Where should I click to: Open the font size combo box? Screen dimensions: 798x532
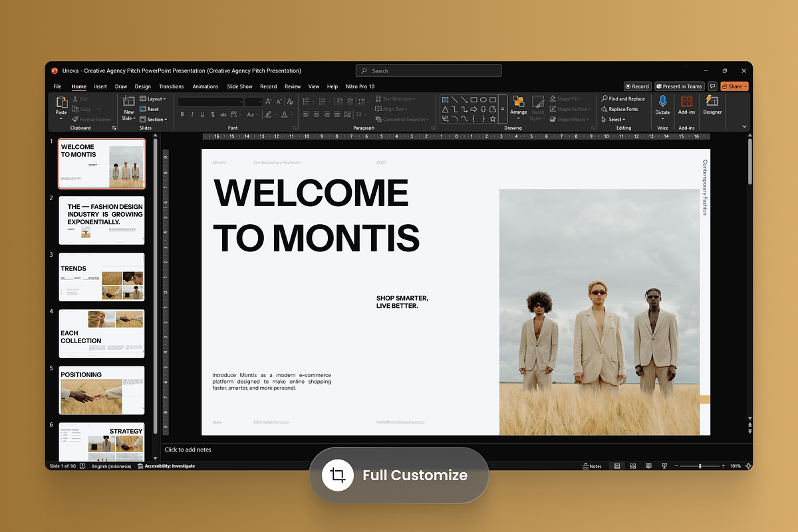point(254,101)
